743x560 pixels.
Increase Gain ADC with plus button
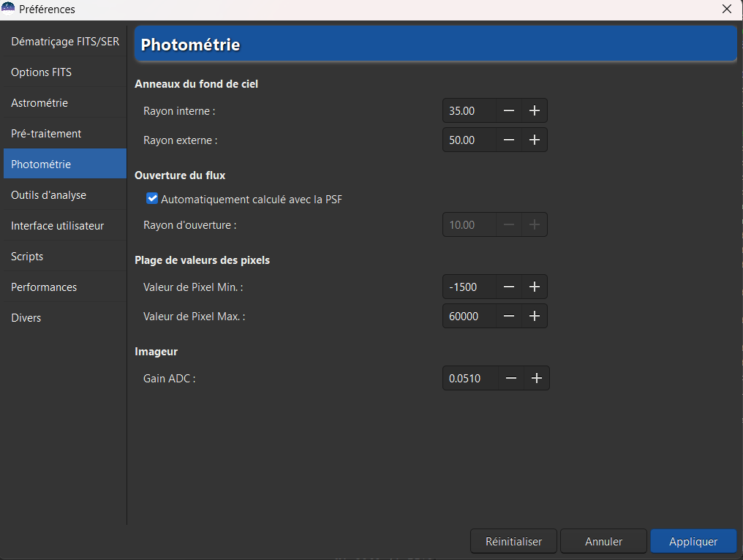point(537,378)
